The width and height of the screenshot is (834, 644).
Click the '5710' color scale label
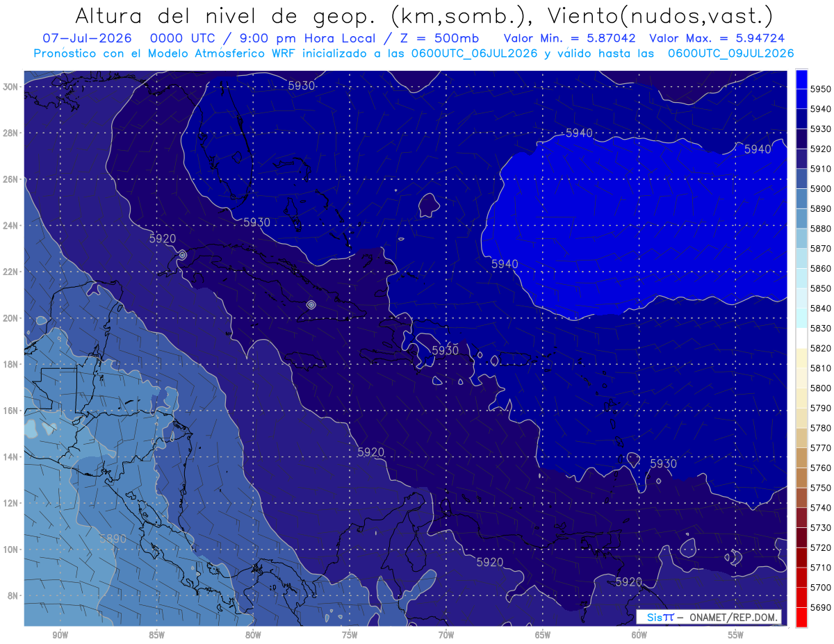pyautogui.click(x=820, y=567)
